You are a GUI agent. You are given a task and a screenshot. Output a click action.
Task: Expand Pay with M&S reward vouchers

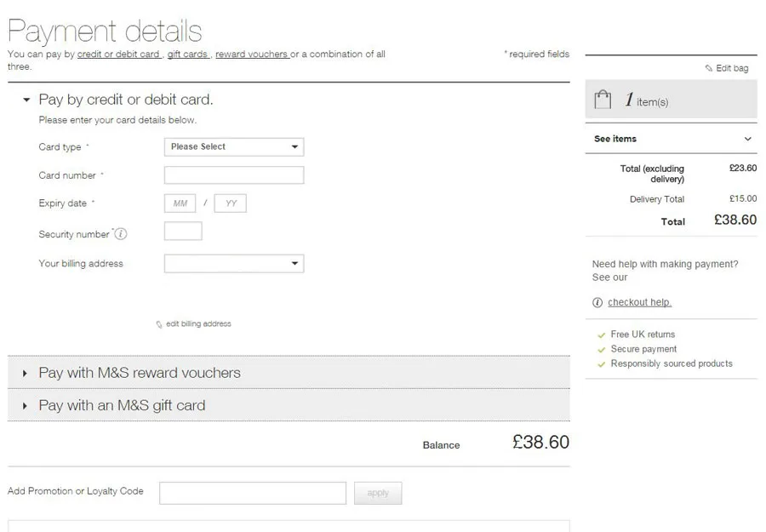[140, 373]
